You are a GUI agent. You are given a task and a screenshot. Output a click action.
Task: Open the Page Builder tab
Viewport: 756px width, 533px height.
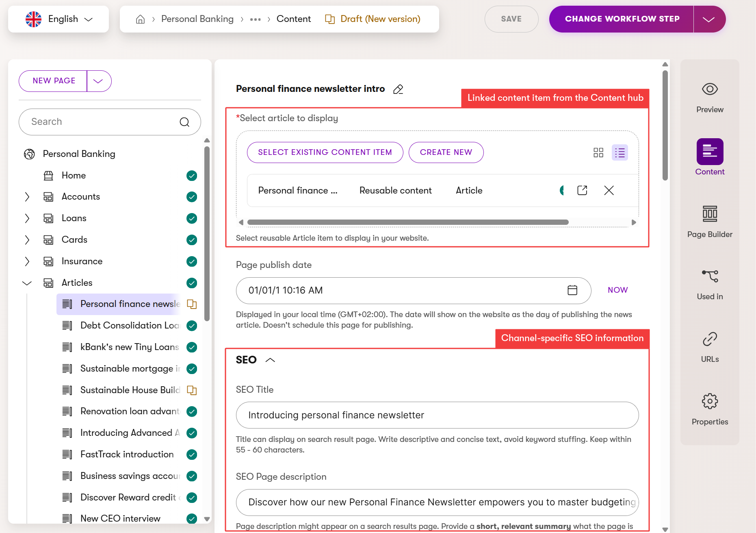(710, 222)
